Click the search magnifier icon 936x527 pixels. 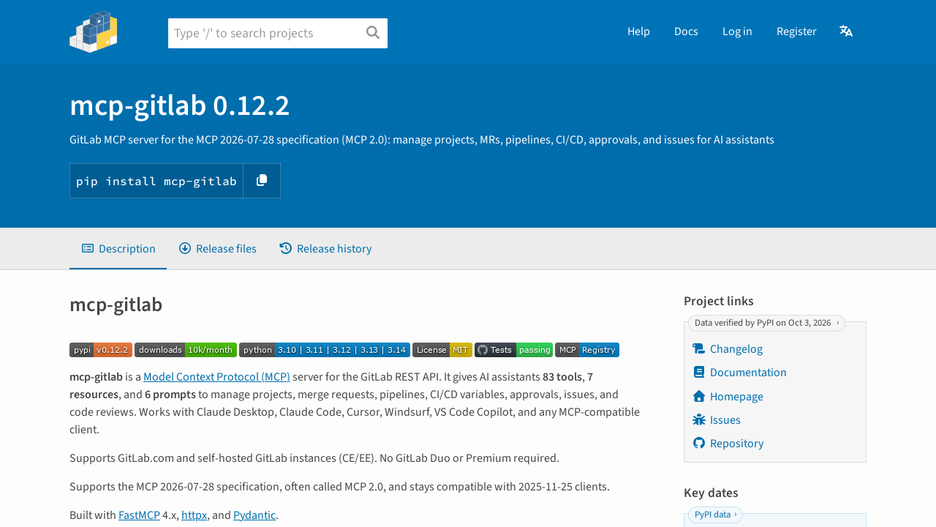[372, 33]
